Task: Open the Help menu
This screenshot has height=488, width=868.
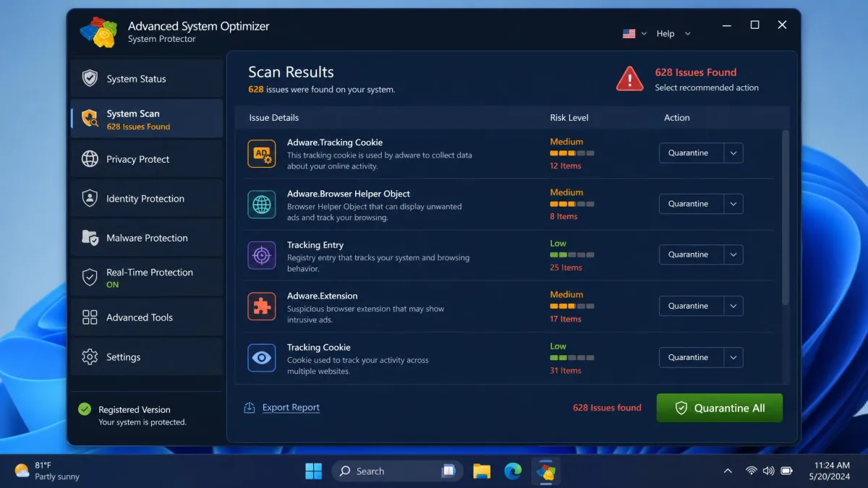Action: (x=665, y=34)
